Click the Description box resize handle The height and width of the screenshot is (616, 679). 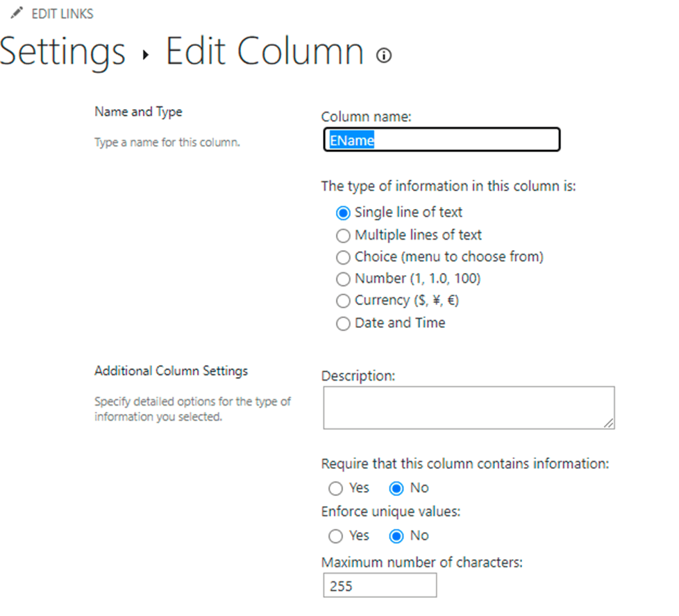(609, 423)
